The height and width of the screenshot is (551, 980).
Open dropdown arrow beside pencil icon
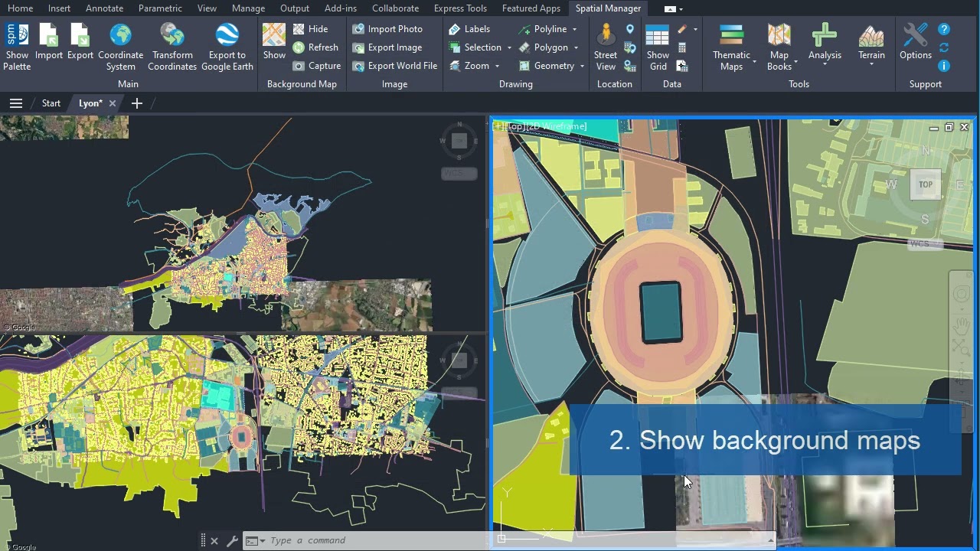click(695, 29)
